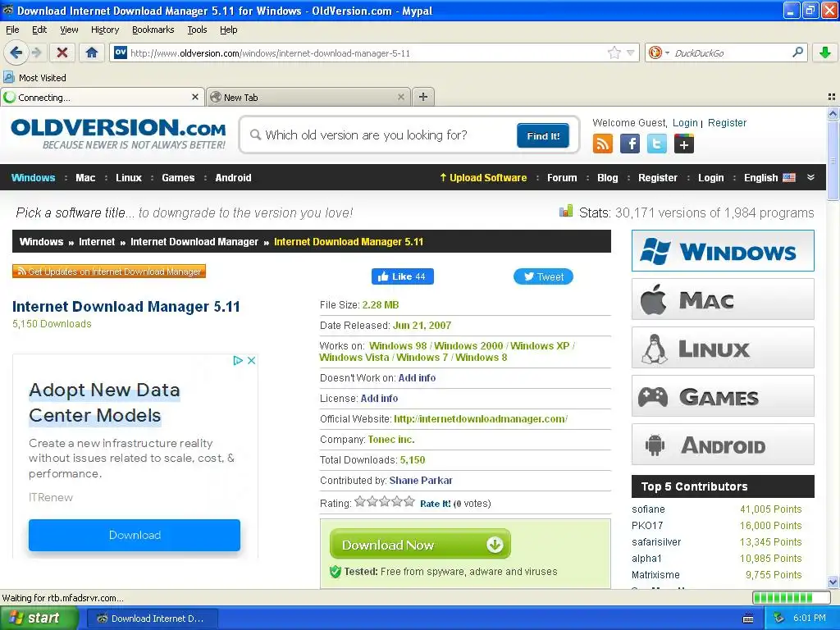
Task: Open the AdChoices triangle icon
Action: click(238, 361)
